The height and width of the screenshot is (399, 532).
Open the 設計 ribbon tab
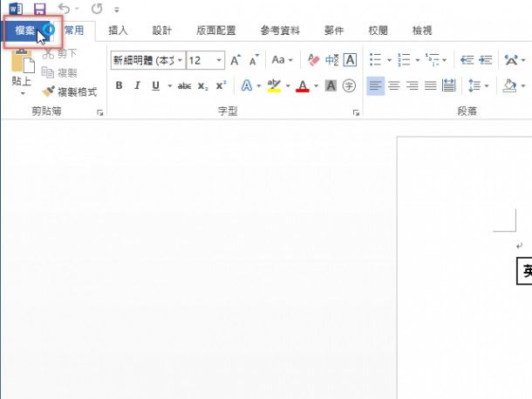click(x=162, y=30)
